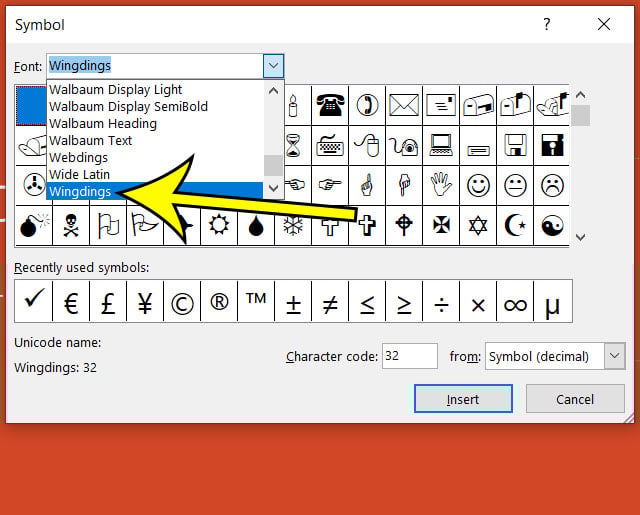640x515 pixels.
Task: Pick the division sign recent symbol
Action: click(x=441, y=301)
